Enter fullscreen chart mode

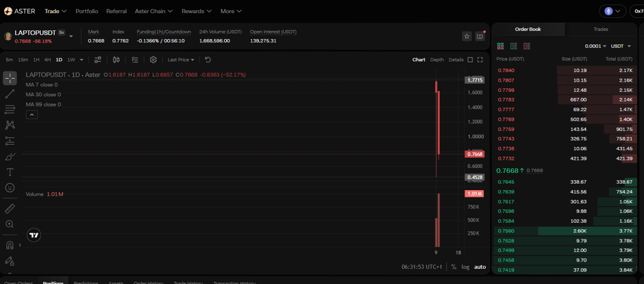(480, 60)
